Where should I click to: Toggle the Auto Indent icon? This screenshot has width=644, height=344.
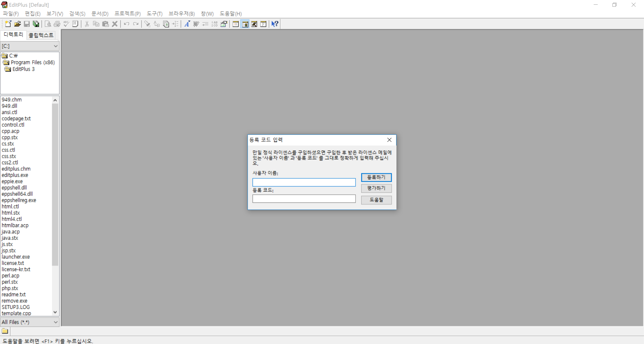click(205, 24)
